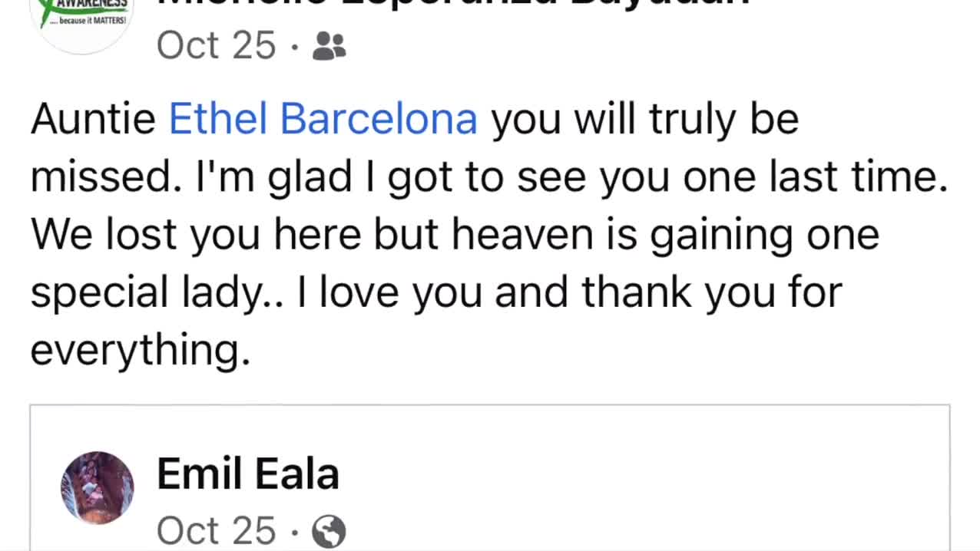This screenshot has height=551, width=980.
Task: Click the word "everything." ending the post
Action: tap(141, 350)
